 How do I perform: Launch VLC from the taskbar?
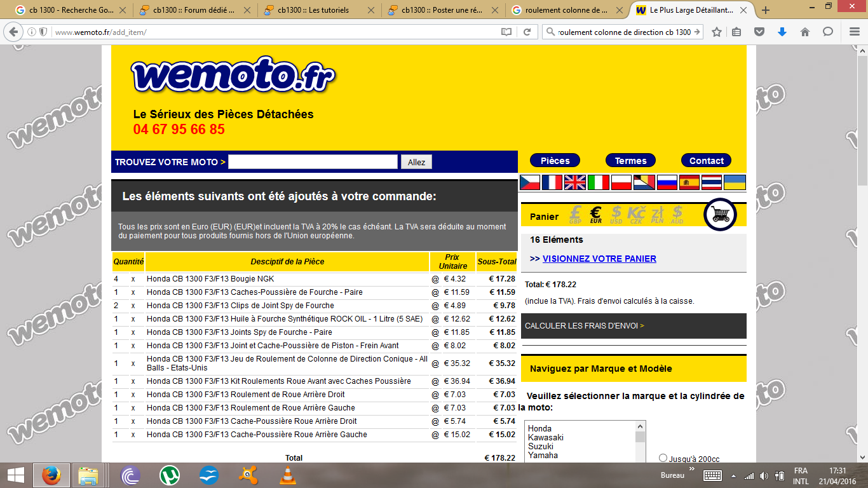point(287,475)
